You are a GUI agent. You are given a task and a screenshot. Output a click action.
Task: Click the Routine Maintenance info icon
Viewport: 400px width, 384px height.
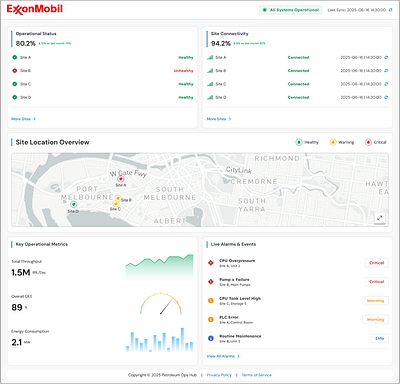pos(211,338)
